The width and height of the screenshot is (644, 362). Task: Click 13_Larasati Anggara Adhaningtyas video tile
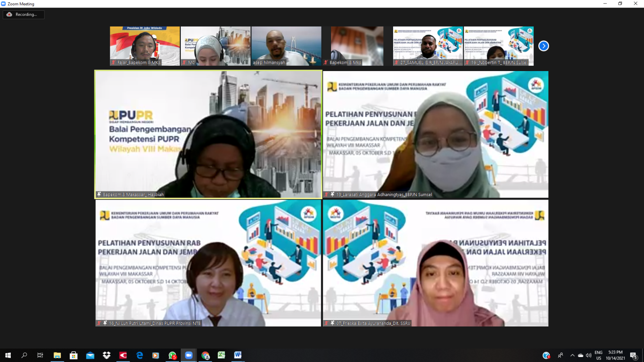click(x=436, y=134)
